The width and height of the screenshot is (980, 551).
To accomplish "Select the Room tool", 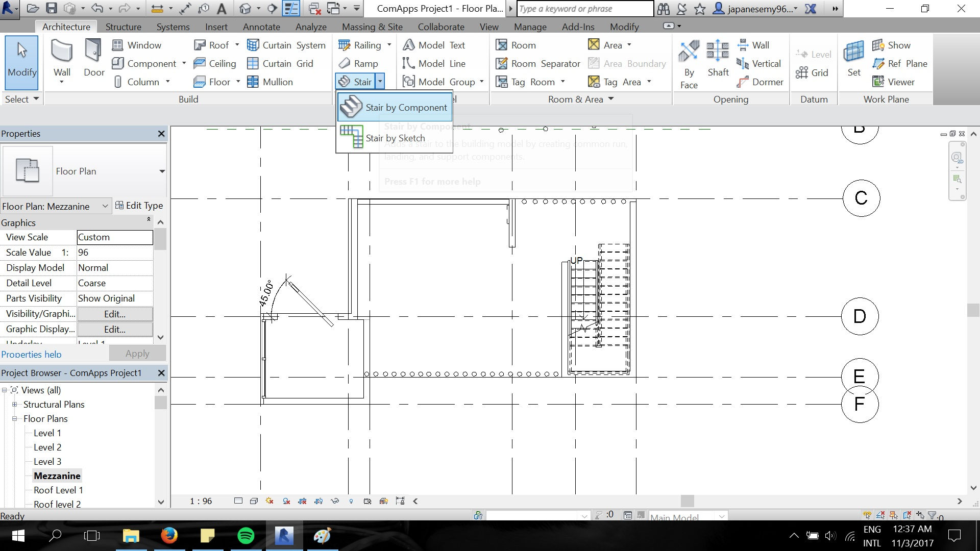I will (x=516, y=45).
